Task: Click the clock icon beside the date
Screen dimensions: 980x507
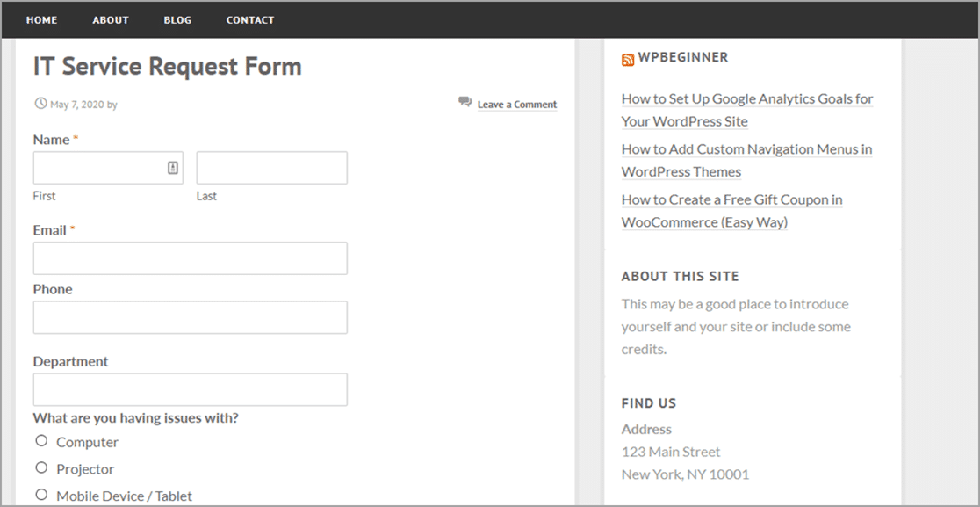Action: coord(40,103)
